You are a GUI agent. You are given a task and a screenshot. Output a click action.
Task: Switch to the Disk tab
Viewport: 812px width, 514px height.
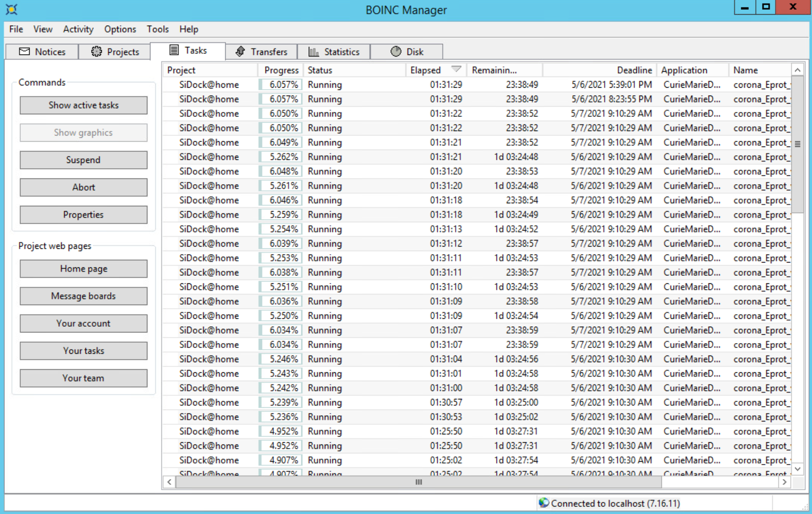[x=407, y=52]
